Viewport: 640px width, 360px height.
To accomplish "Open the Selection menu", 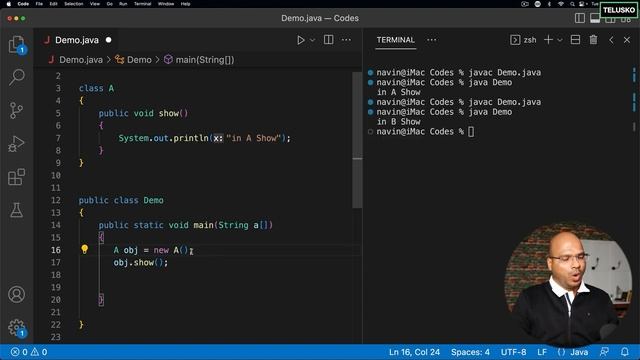I will pos(74,4).
